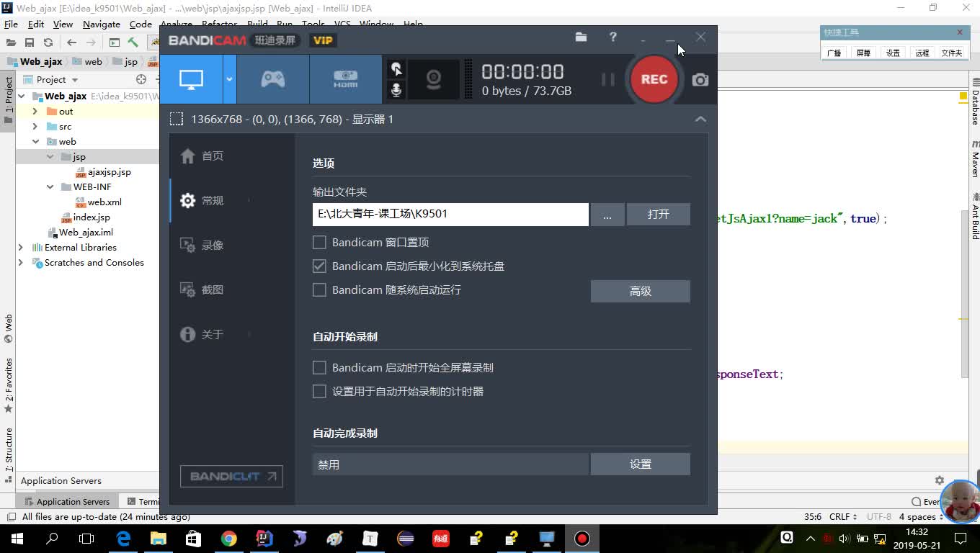Click the webcam overlay icon
This screenshot has width=980, height=553.
(x=433, y=79)
